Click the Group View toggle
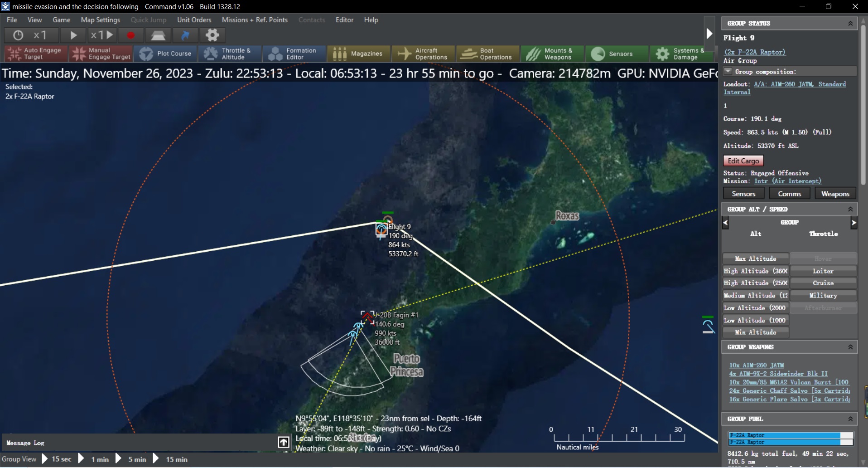Viewport: 868px width, 468px height. [x=19, y=459]
